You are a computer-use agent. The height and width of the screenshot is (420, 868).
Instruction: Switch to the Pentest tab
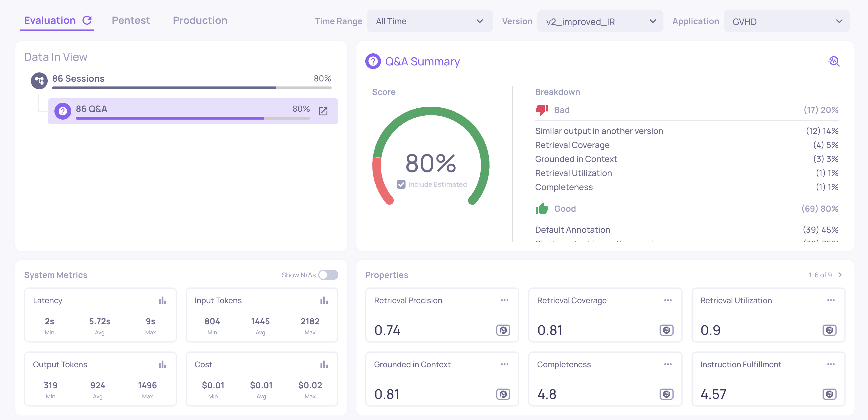tap(131, 20)
